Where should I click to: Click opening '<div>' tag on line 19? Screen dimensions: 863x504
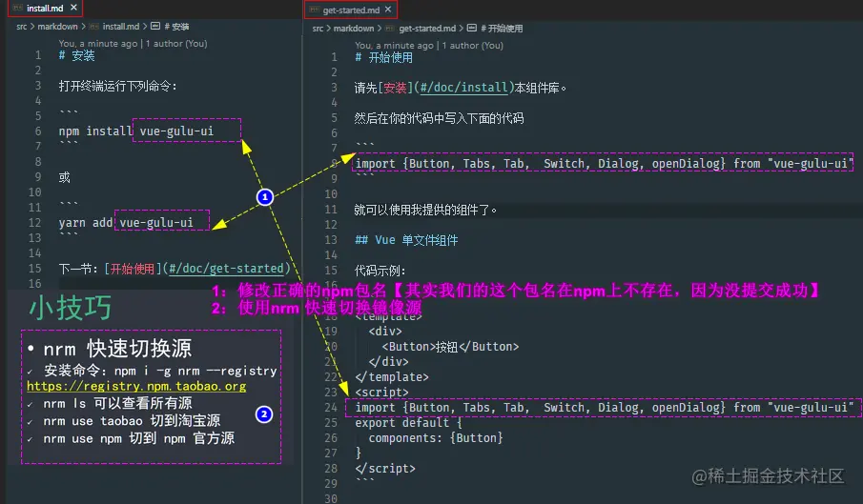point(385,332)
